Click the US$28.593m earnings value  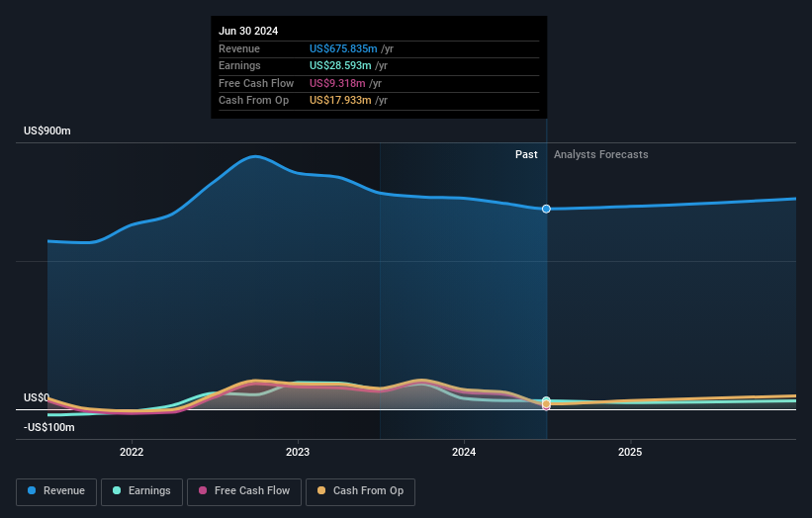point(340,65)
